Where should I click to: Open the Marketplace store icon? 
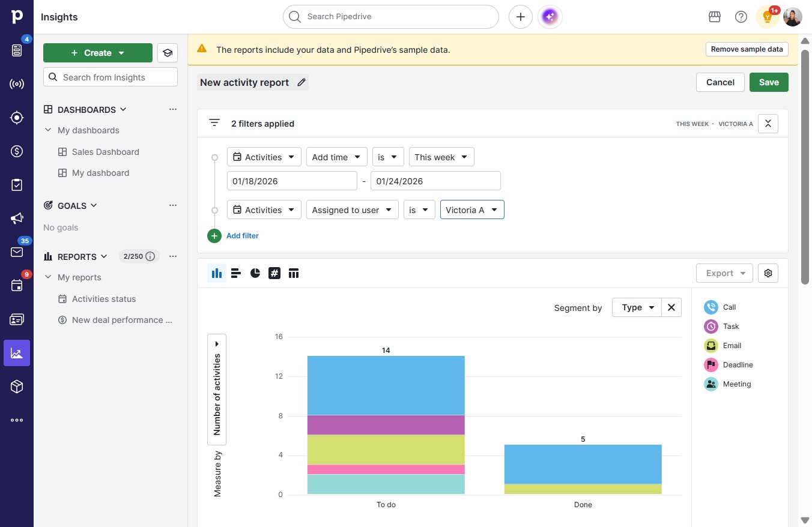click(715, 17)
